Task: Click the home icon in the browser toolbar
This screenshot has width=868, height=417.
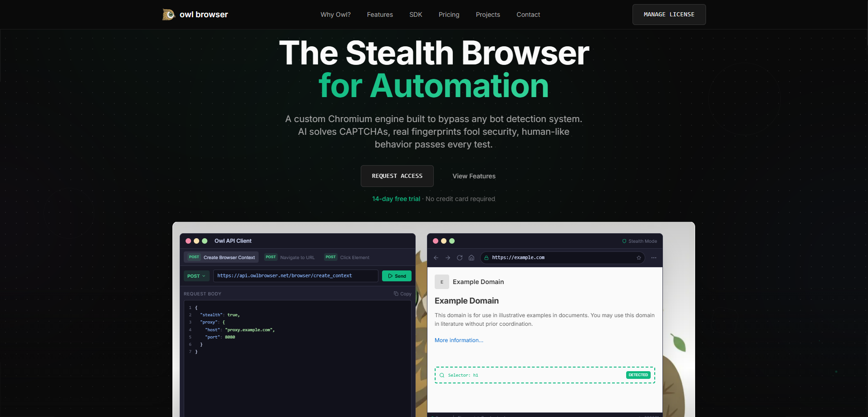Action: pyautogui.click(x=471, y=257)
